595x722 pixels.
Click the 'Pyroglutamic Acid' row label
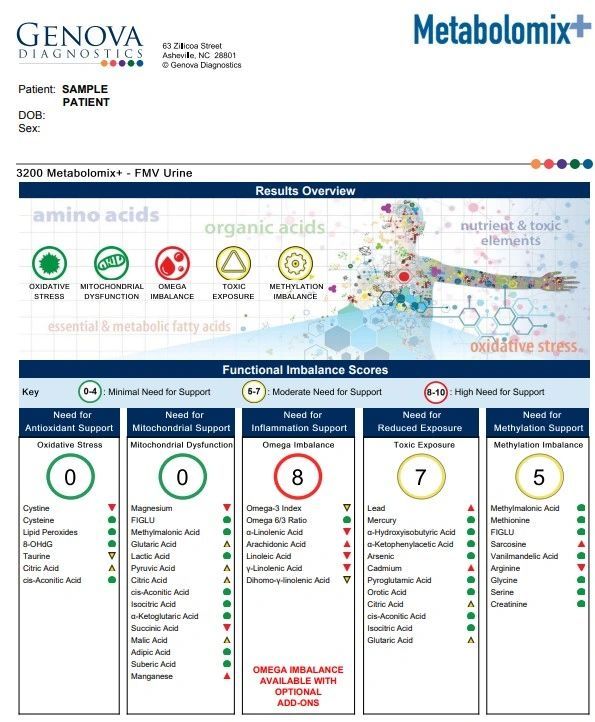click(399, 580)
